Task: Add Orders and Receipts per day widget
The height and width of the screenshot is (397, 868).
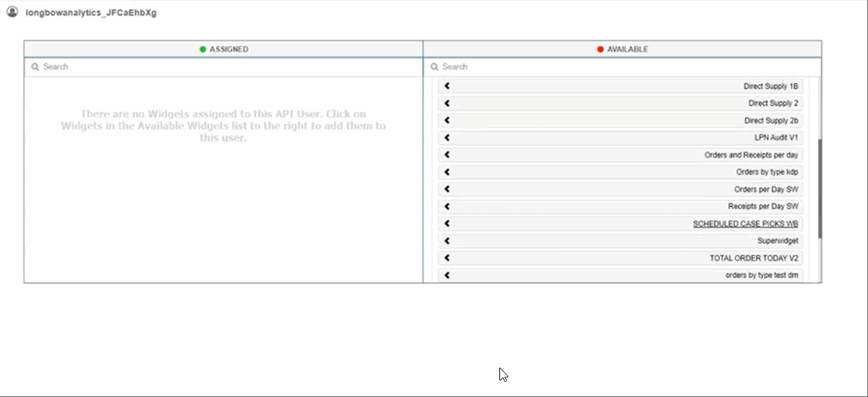Action: coord(620,155)
